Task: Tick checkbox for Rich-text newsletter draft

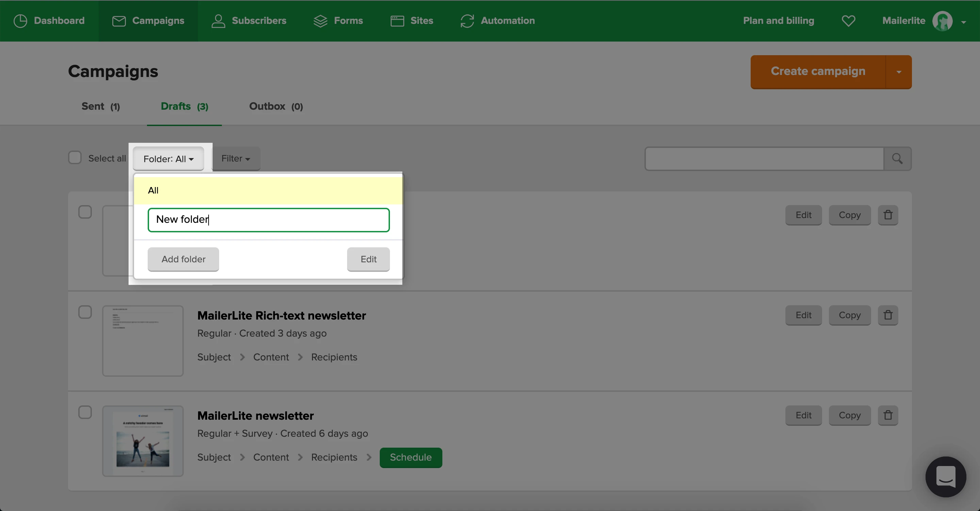Action: [85, 312]
